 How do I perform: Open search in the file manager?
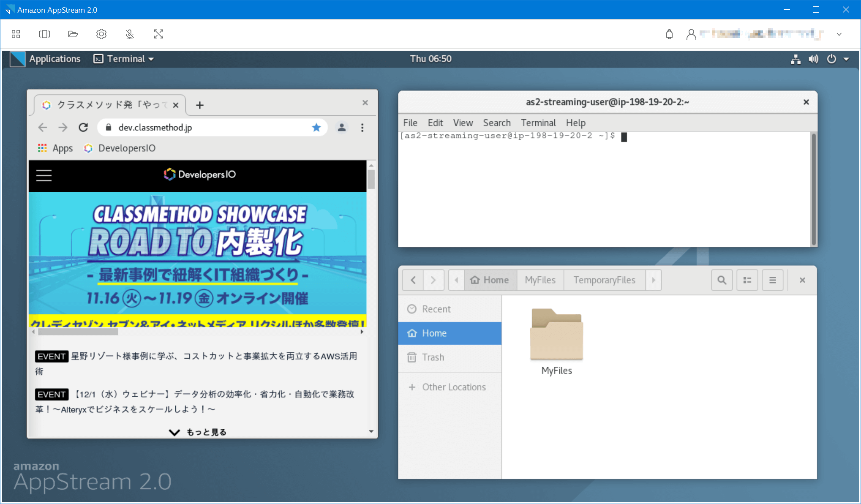coord(722,280)
